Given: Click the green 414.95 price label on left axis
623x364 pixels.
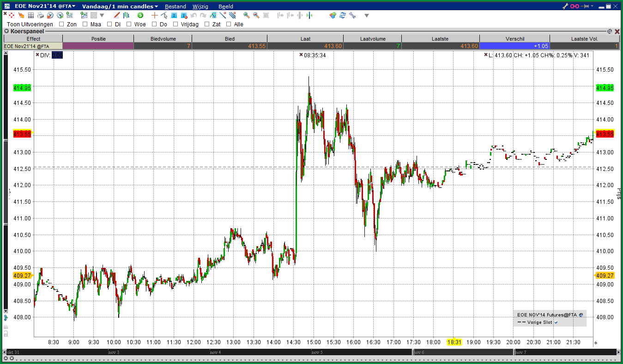Looking at the screenshot, I should (x=22, y=88).
